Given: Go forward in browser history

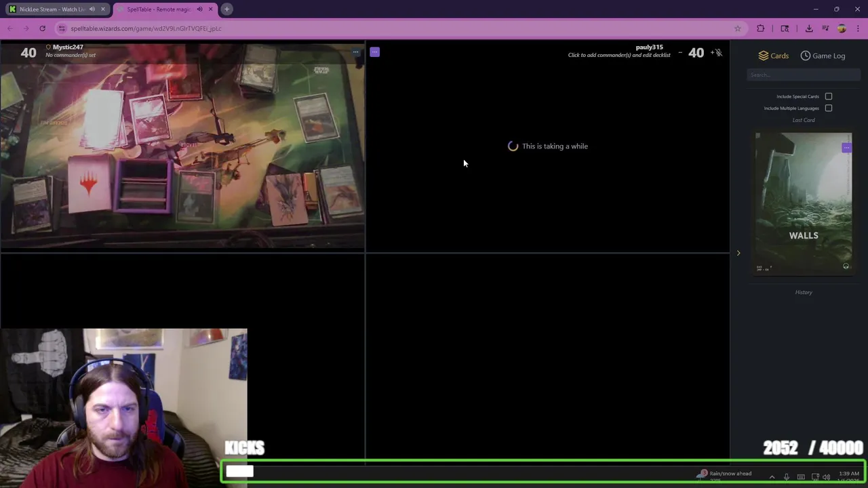Looking at the screenshot, I should [x=26, y=28].
